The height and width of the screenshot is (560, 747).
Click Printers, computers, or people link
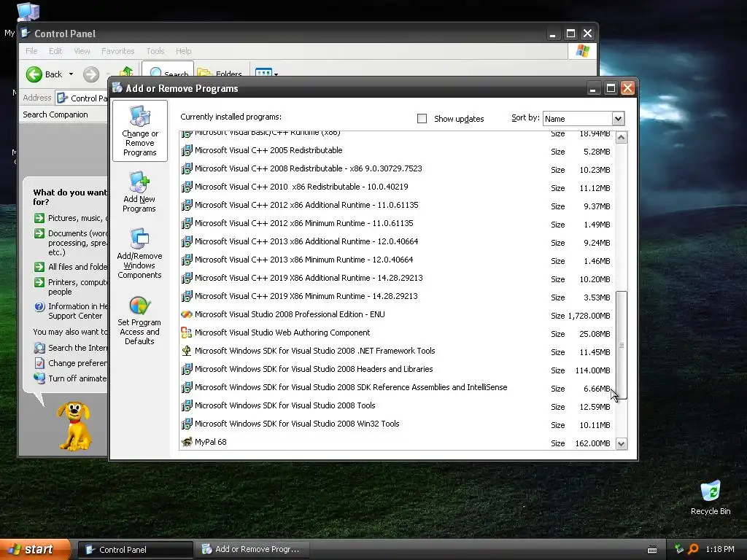tap(71, 287)
